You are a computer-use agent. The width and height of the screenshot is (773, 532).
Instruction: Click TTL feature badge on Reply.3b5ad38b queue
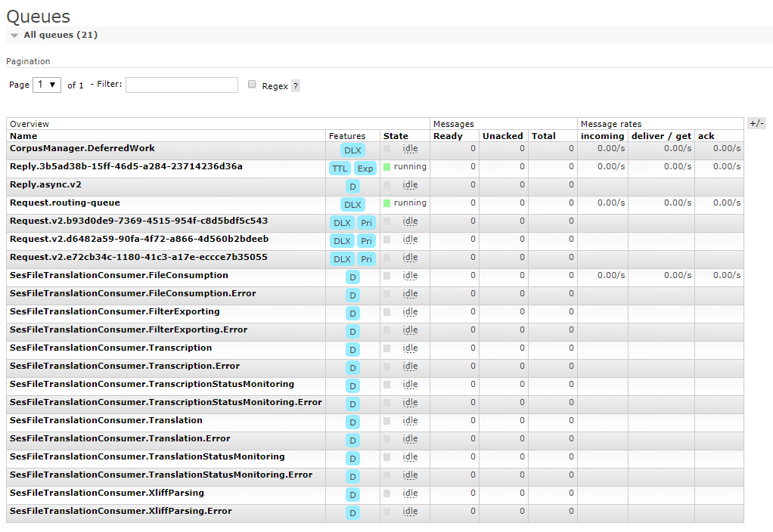click(340, 168)
